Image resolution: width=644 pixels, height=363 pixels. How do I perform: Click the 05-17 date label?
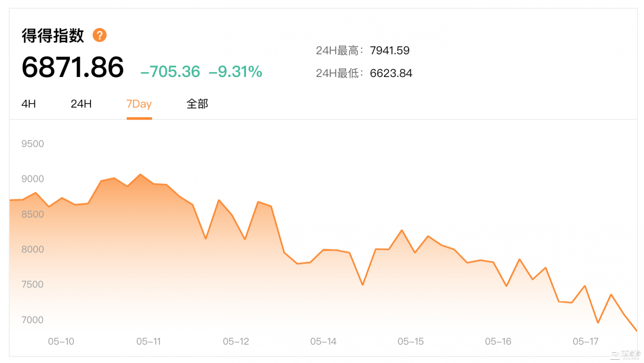[x=586, y=341]
